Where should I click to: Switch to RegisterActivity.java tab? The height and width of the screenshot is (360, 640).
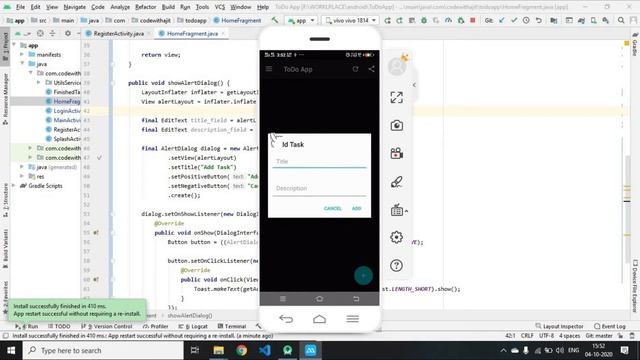[118, 33]
